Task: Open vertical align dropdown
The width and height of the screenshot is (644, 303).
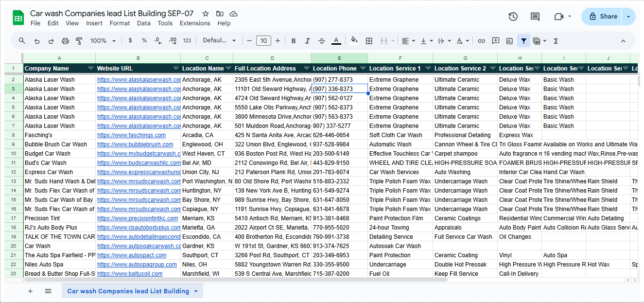Action: click(426, 41)
